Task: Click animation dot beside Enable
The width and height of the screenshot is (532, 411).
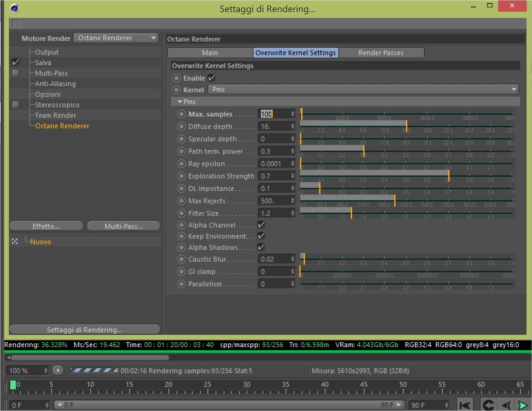Action: 177,78
